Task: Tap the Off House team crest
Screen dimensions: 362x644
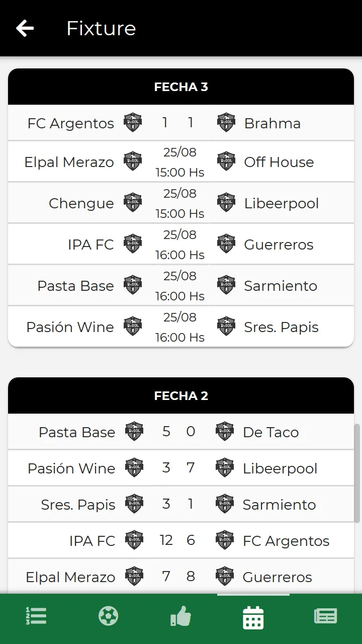Action: (226, 162)
